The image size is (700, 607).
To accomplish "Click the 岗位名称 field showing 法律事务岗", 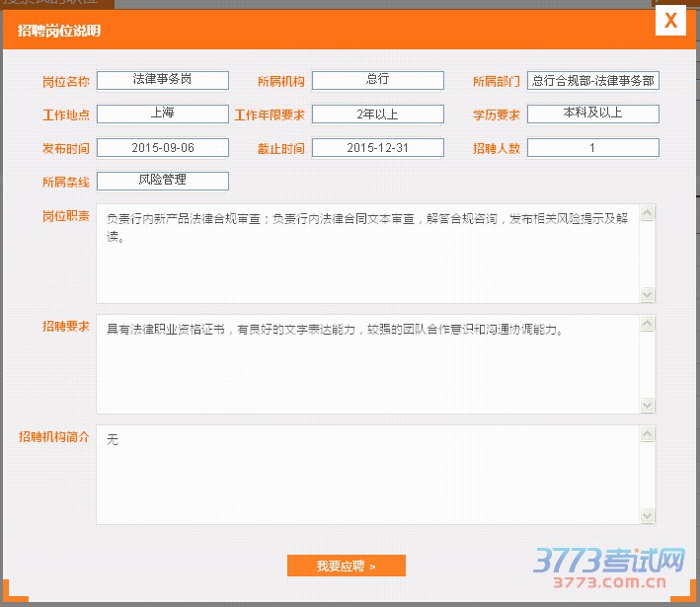I will 162,80.
